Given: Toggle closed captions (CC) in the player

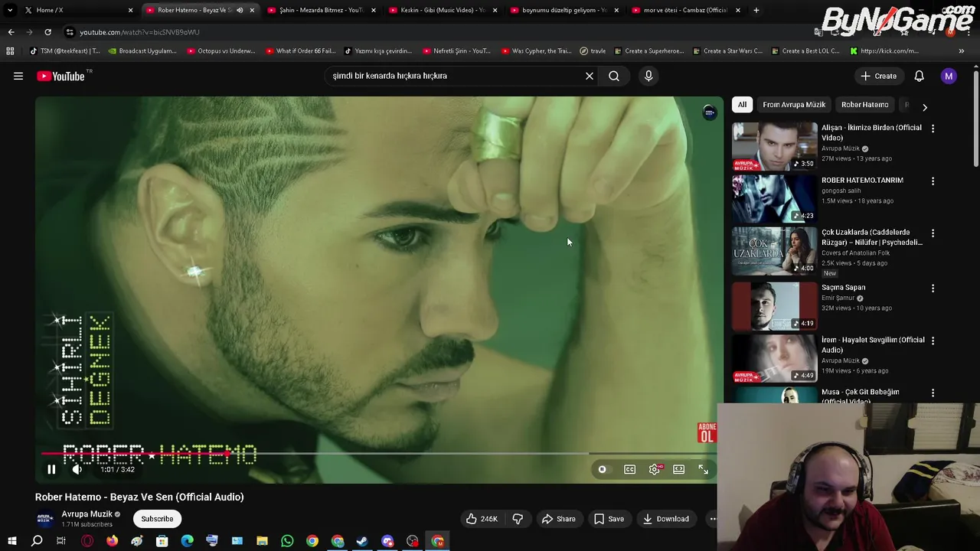Looking at the screenshot, I should pos(629,469).
